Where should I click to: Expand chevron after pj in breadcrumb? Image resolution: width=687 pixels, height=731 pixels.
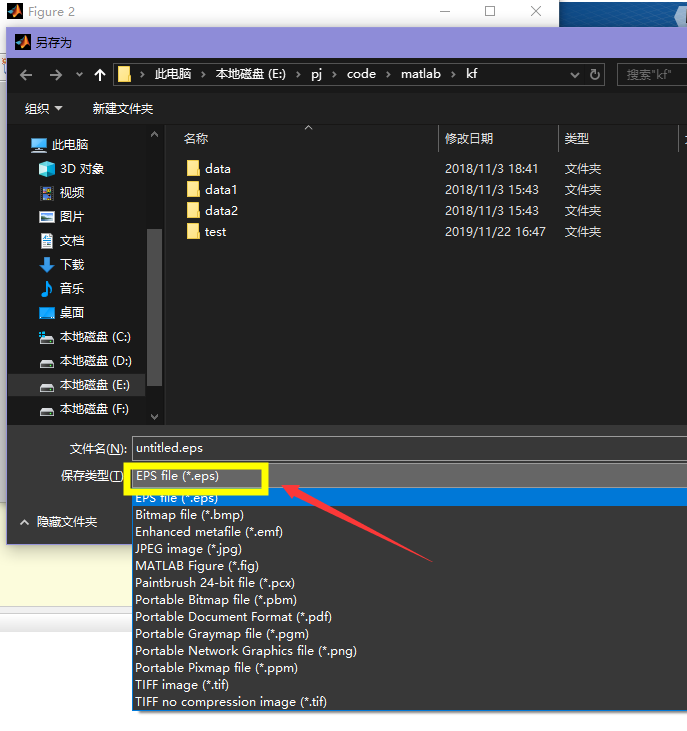coord(334,74)
